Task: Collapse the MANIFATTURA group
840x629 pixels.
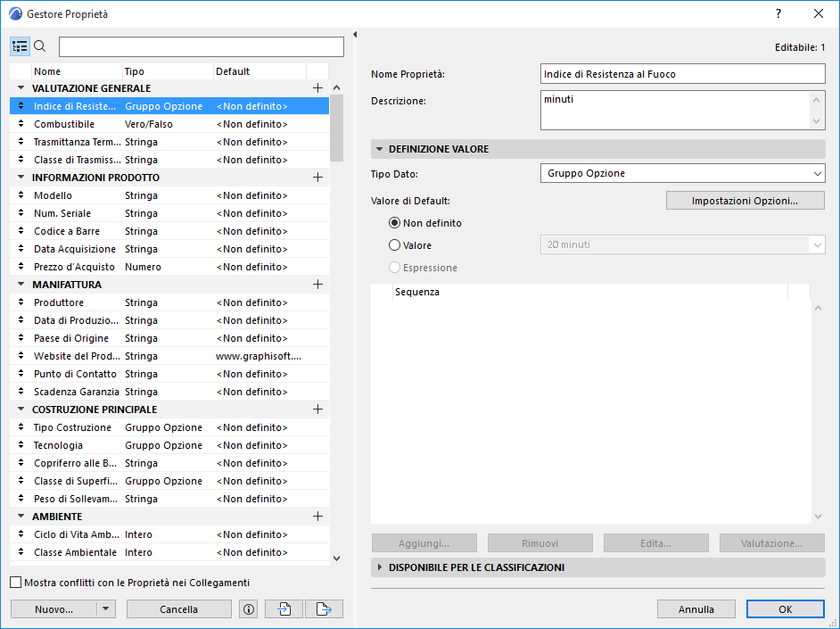Action: coord(21,285)
